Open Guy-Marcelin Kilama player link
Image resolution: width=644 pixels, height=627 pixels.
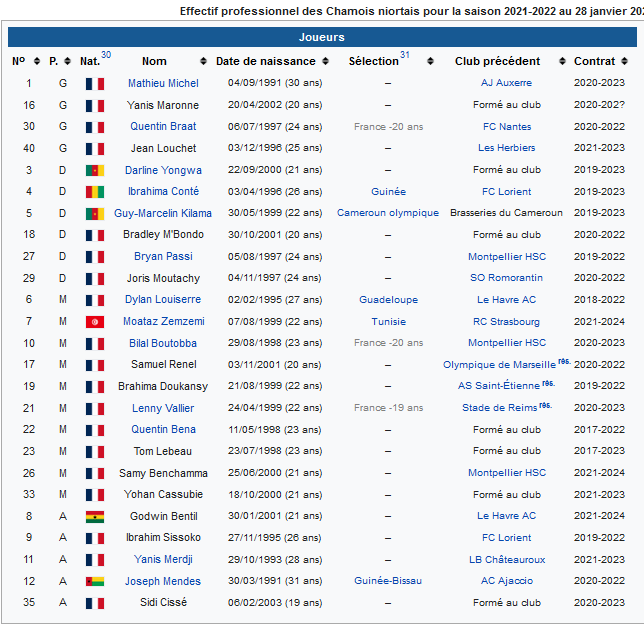pyautogui.click(x=163, y=213)
